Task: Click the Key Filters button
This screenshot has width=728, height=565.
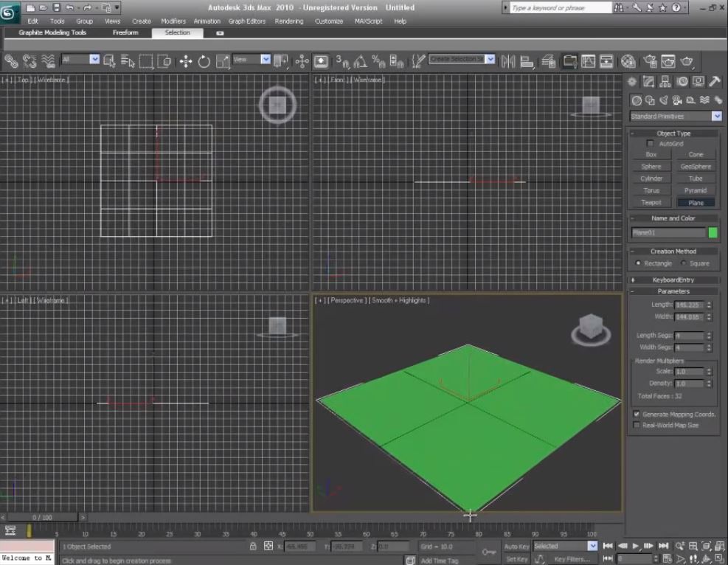Action: [572, 559]
